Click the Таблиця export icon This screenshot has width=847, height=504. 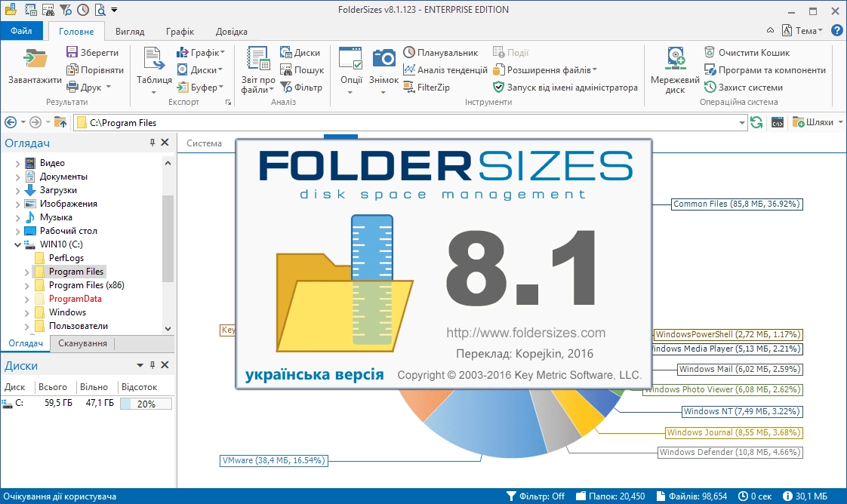(x=154, y=58)
